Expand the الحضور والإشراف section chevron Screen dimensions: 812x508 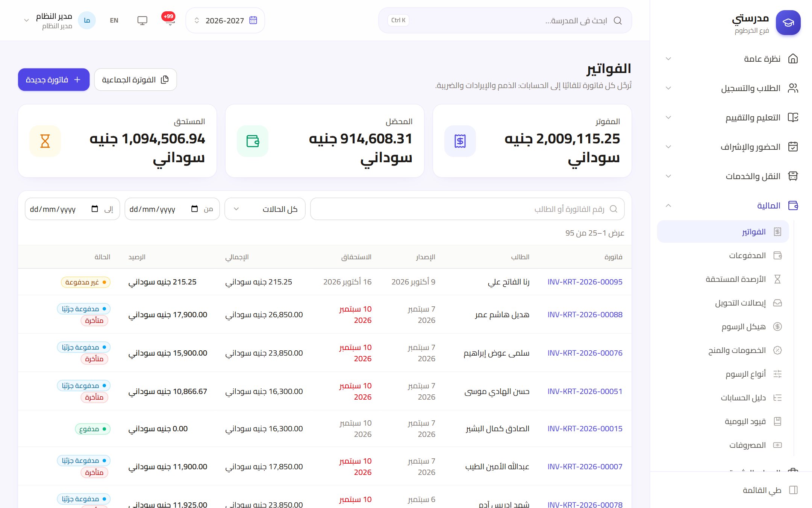(668, 147)
